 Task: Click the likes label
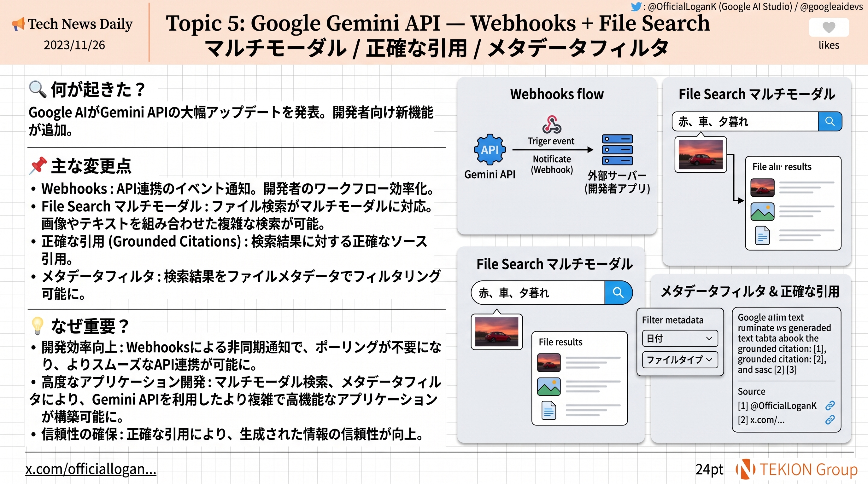[x=829, y=45]
